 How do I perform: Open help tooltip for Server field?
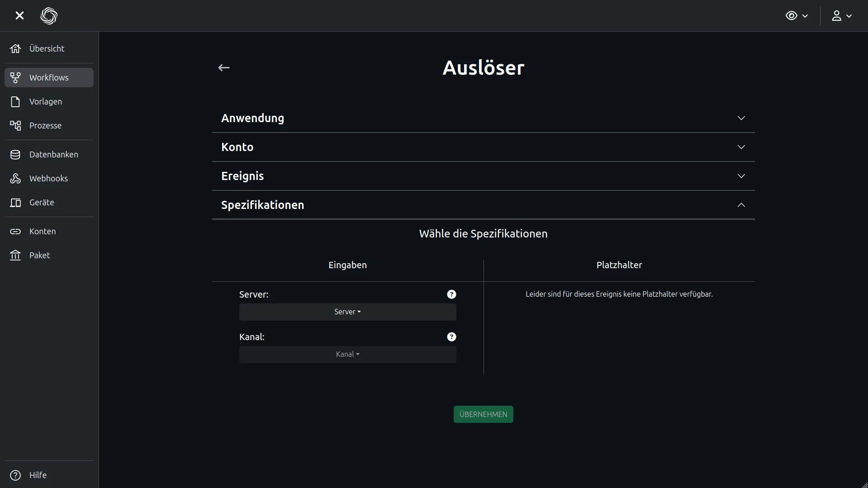(x=451, y=294)
